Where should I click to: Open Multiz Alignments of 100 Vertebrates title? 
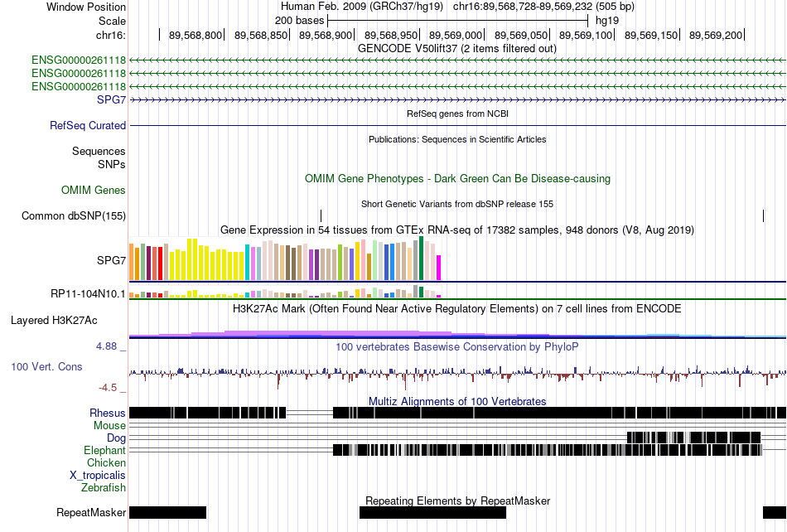[457, 402]
